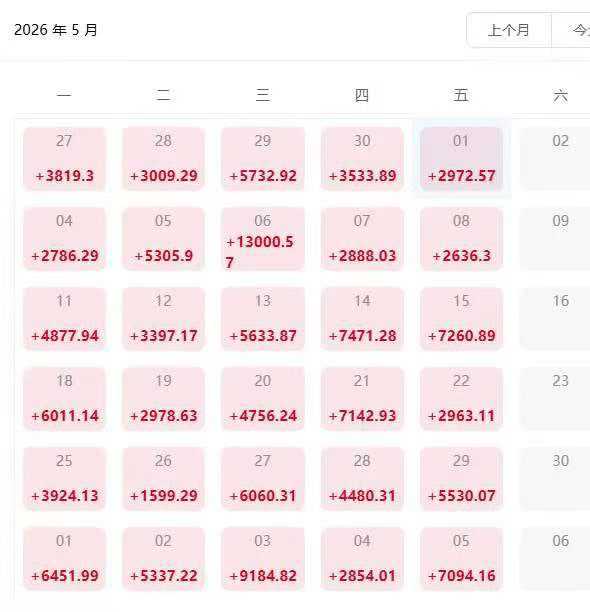This screenshot has height=612, width=590.
Task: Choose the day 28 cell showing +3009.29
Action: point(163,159)
